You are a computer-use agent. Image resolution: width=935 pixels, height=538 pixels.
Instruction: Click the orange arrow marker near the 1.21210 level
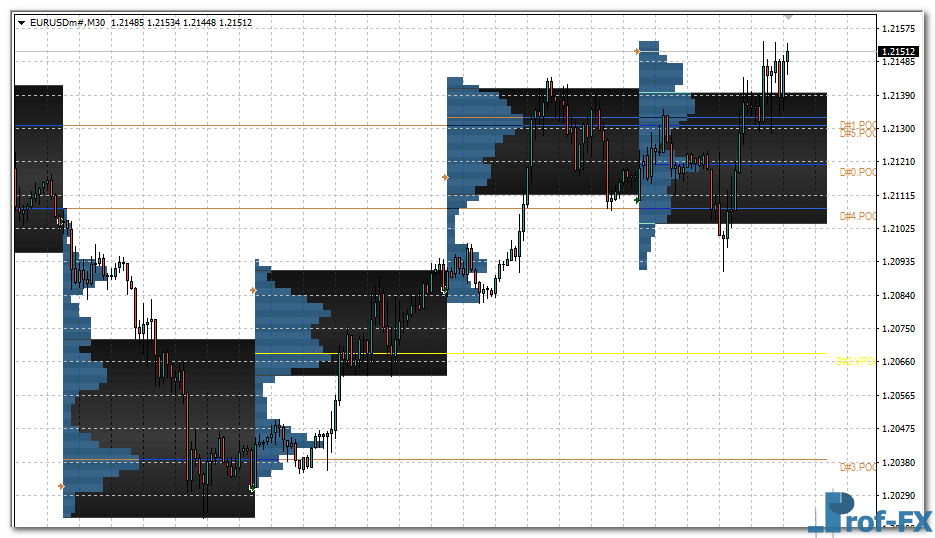coord(445,177)
